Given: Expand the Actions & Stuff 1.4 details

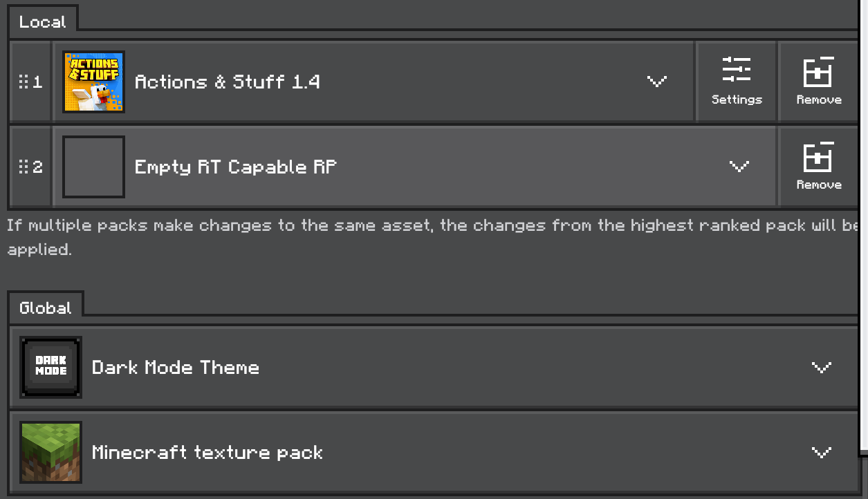Looking at the screenshot, I should (x=656, y=82).
